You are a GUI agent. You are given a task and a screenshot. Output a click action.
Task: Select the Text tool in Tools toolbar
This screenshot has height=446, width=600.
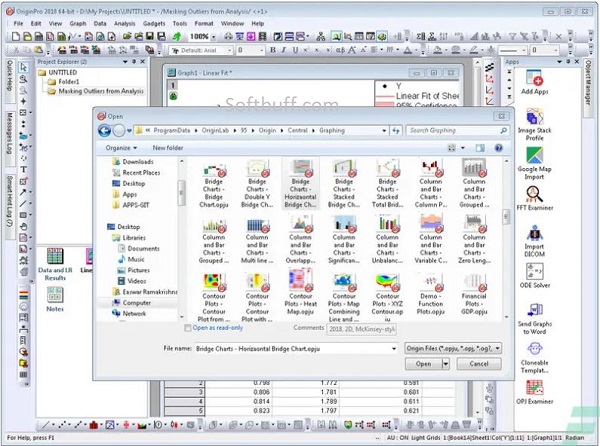click(x=23, y=169)
